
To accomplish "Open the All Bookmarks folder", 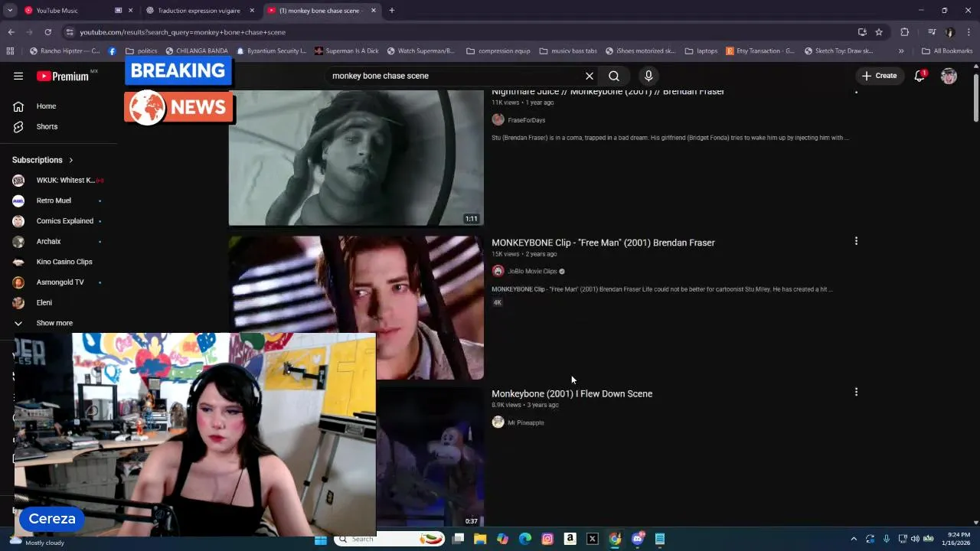I will pos(947,51).
